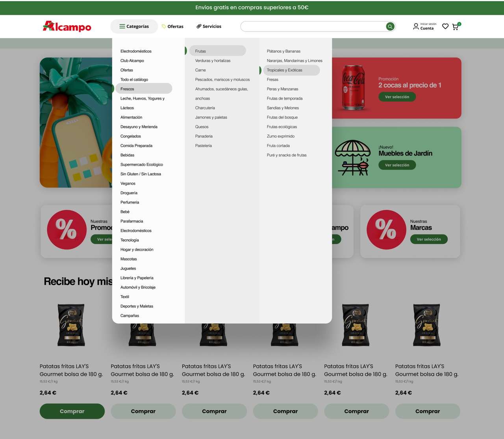Click the Ofertas tag icon
The height and width of the screenshot is (439, 504).
coord(164,26)
